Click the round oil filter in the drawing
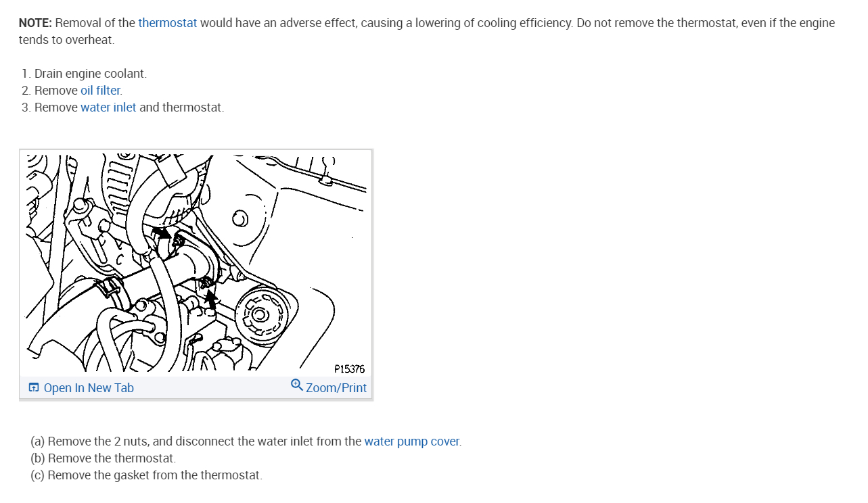The width and height of the screenshot is (868, 503). point(261,313)
